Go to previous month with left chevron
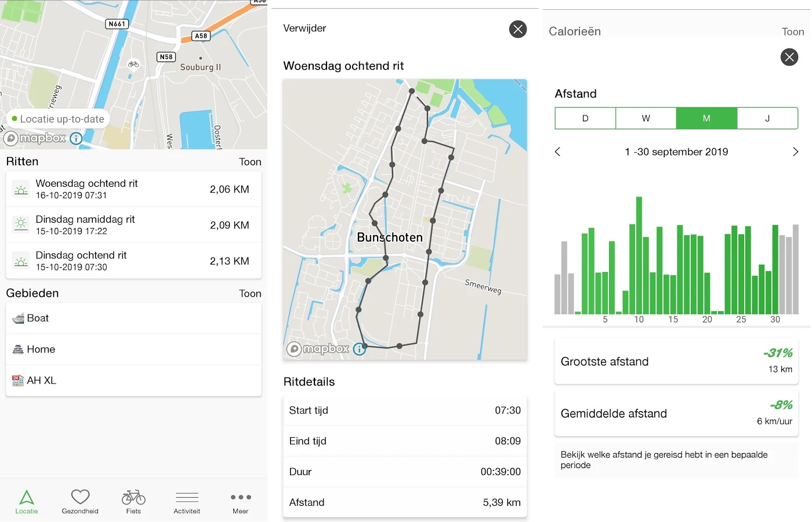The image size is (812, 522). [557, 151]
